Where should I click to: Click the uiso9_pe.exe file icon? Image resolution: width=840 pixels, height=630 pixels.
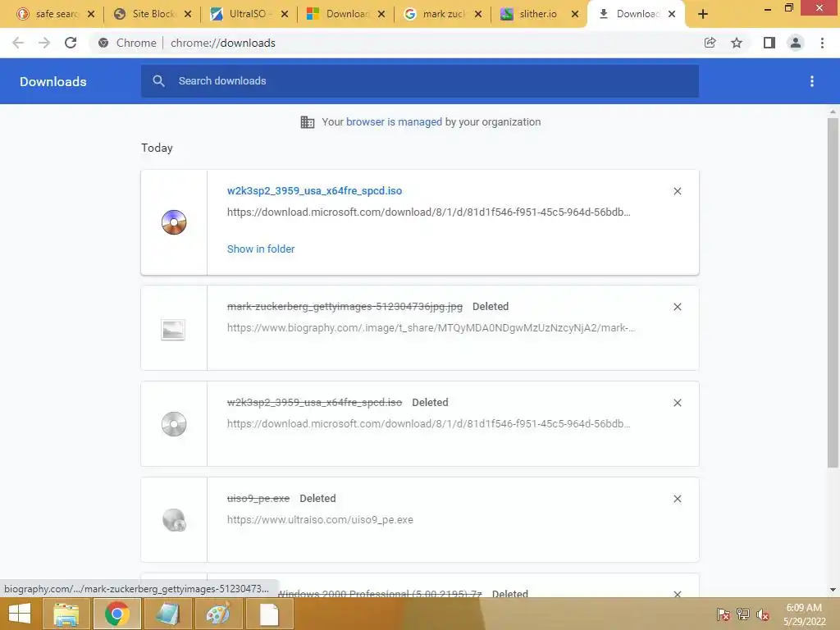point(174,519)
